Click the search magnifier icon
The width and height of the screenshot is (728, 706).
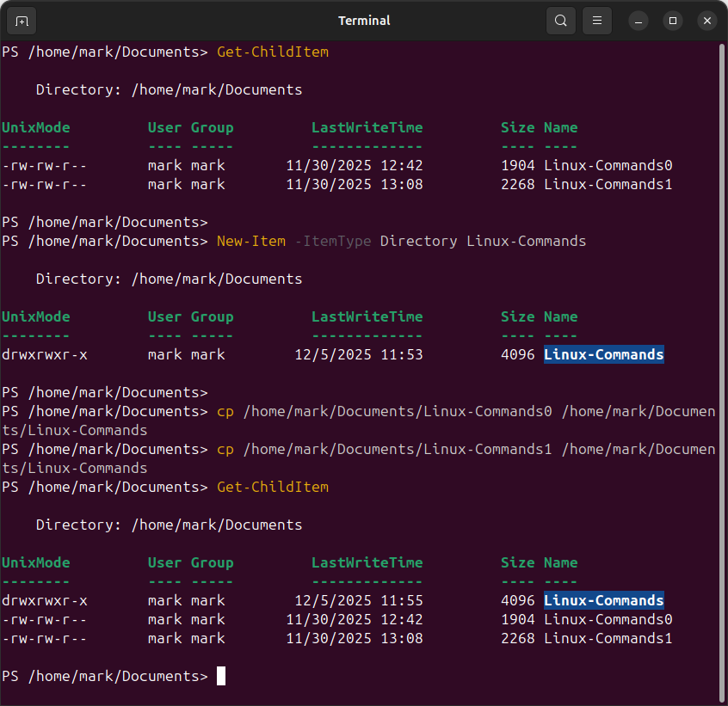click(x=560, y=21)
